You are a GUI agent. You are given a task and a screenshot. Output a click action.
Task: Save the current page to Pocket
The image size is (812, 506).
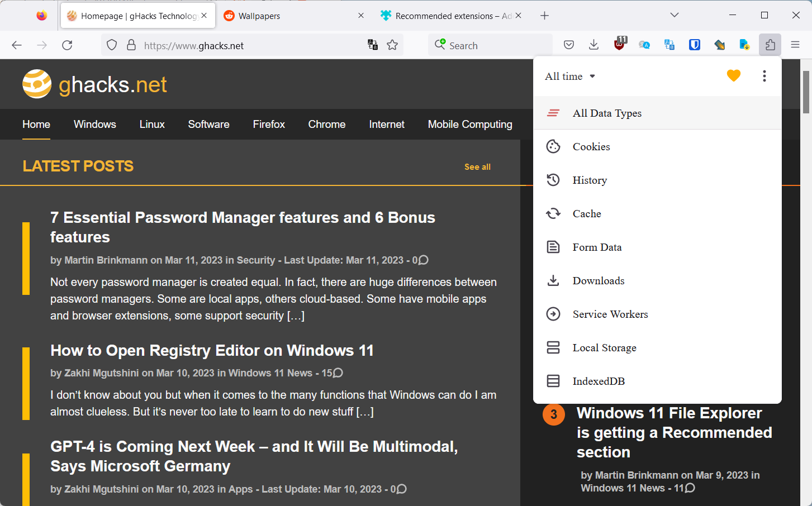pos(568,45)
